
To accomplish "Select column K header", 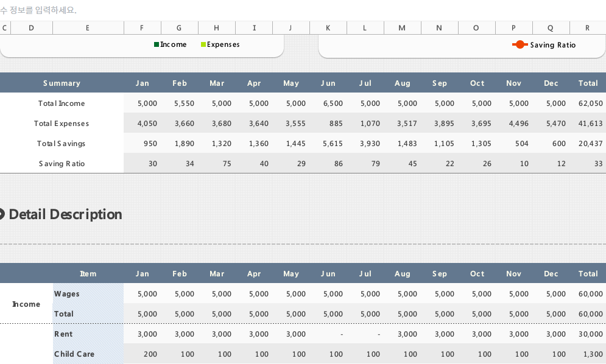I will (328, 28).
